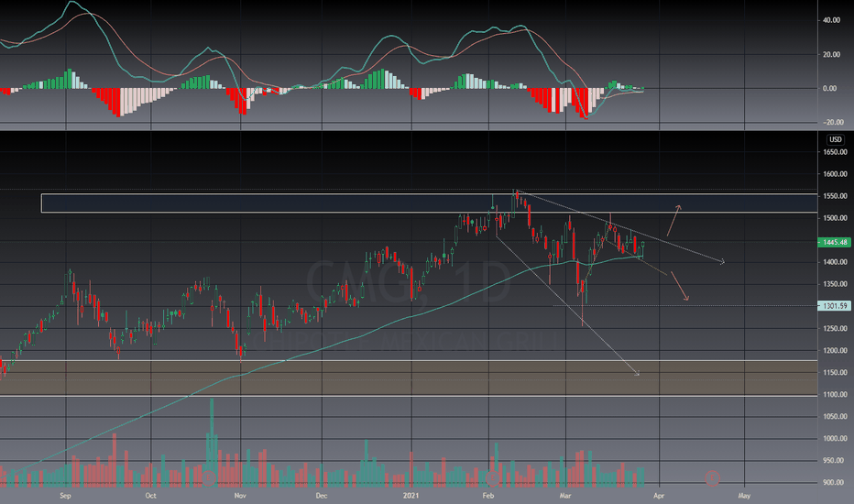This screenshot has height=504, width=854.
Task: Click the MACD −20.00 scale label
Action: coord(831,122)
